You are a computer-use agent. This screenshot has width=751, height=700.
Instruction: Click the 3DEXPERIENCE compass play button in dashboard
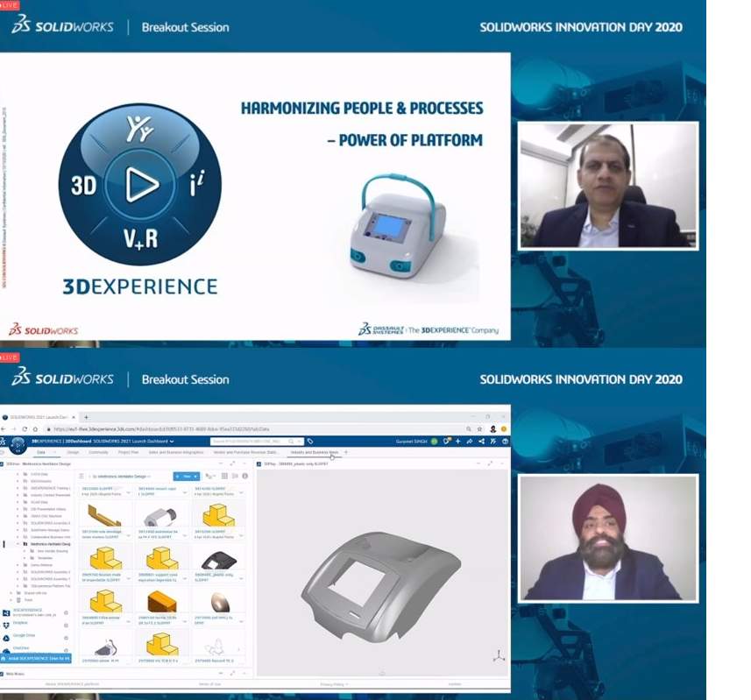(18, 446)
